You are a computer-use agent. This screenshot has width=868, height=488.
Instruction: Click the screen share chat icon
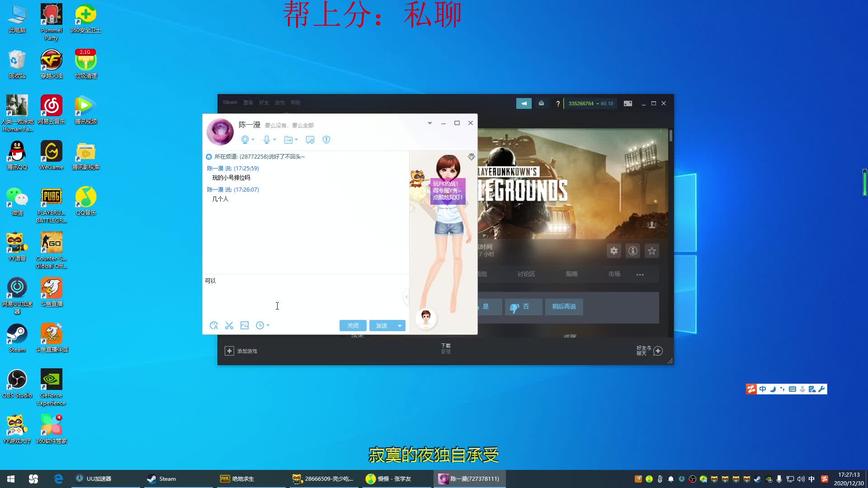click(310, 140)
